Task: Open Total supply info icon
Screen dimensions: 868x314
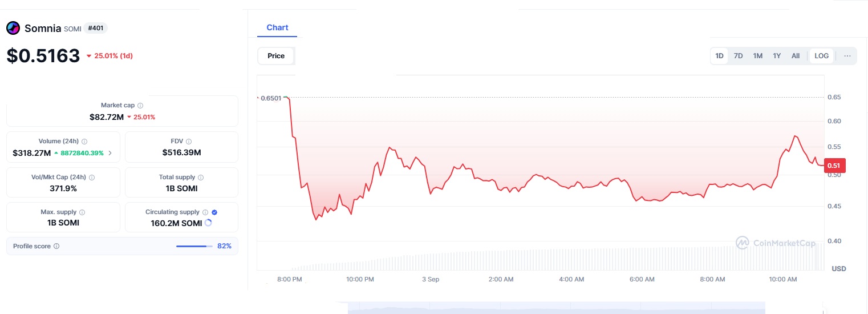Action: [201, 178]
